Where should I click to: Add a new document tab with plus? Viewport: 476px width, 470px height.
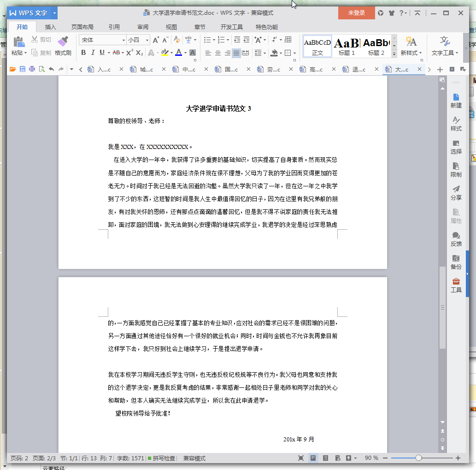click(440, 70)
